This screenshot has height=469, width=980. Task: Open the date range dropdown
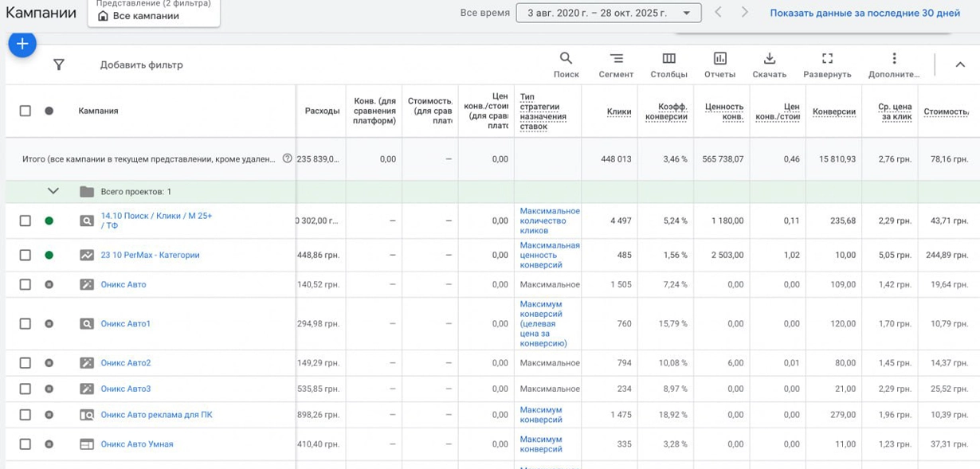click(x=609, y=14)
